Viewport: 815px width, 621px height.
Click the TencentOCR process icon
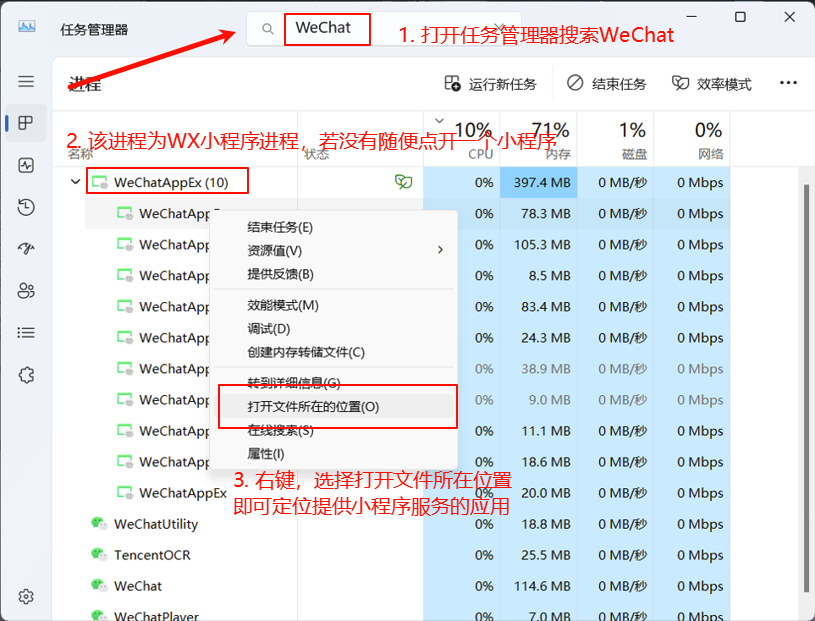coord(99,554)
